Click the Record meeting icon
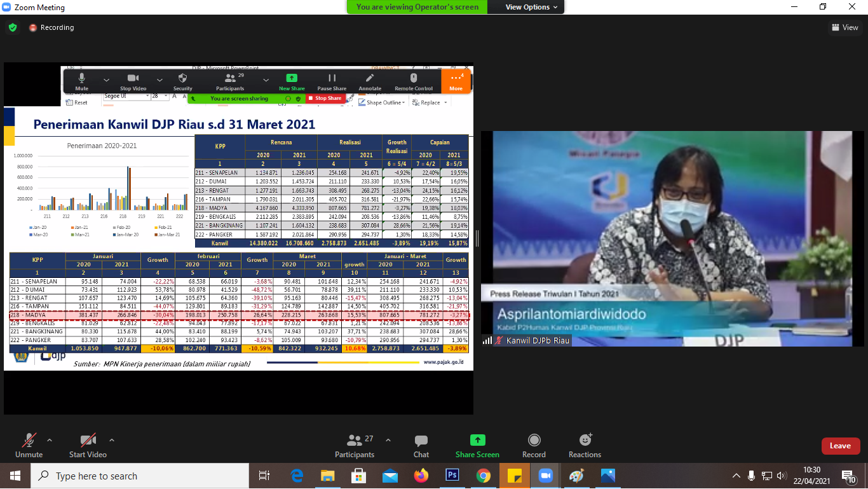 (534, 441)
